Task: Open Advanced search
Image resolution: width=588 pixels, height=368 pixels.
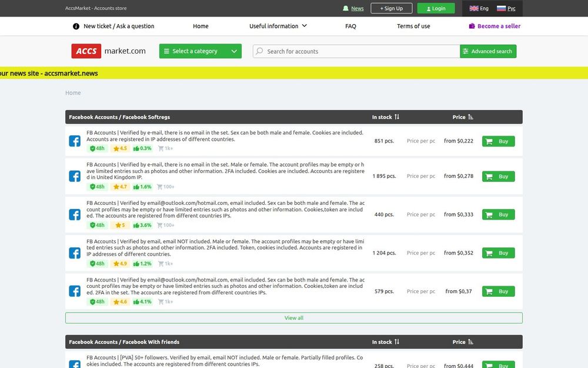Action: 488,51
